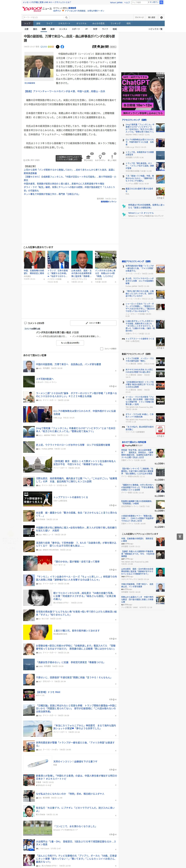Close the reaction prompt tooltip

click(80, 157)
